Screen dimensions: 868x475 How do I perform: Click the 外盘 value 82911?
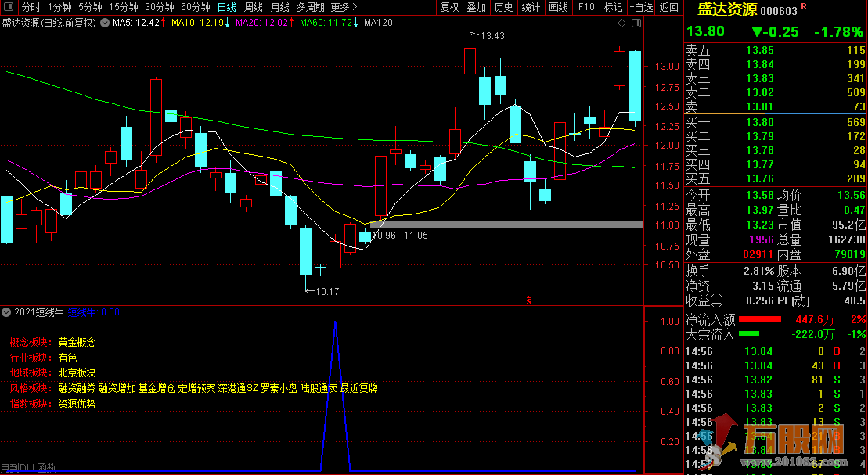[758, 254]
